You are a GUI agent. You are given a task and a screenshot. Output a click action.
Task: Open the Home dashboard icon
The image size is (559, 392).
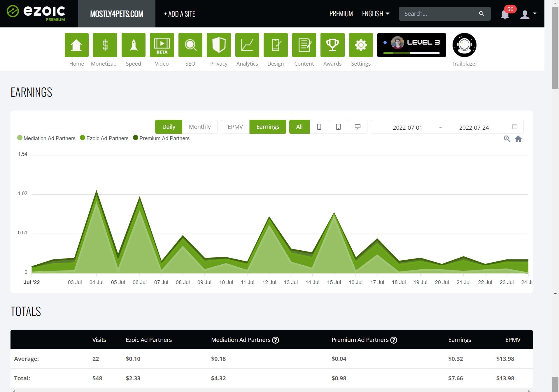(x=77, y=45)
